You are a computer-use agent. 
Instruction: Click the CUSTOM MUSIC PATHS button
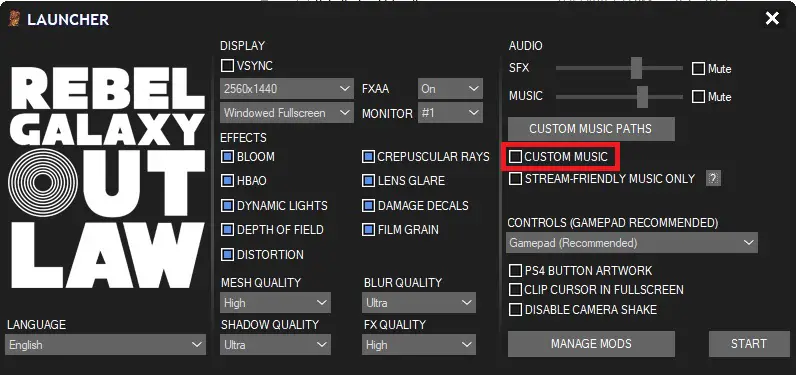pyautogui.click(x=591, y=129)
